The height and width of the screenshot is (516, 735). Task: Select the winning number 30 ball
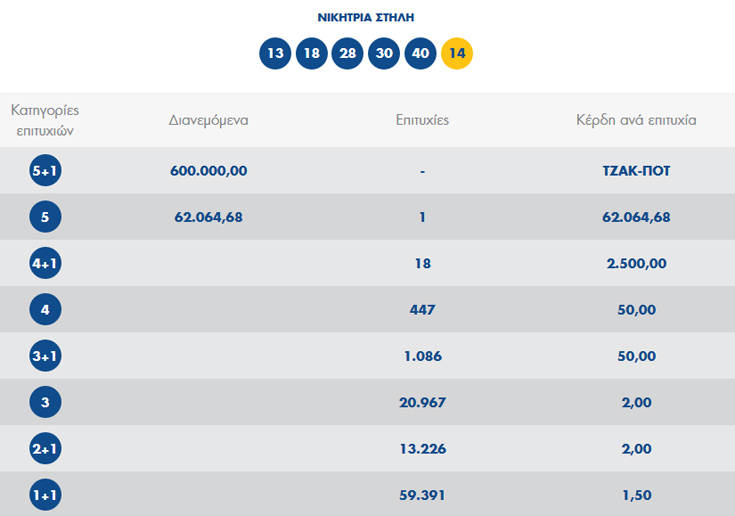tap(384, 53)
